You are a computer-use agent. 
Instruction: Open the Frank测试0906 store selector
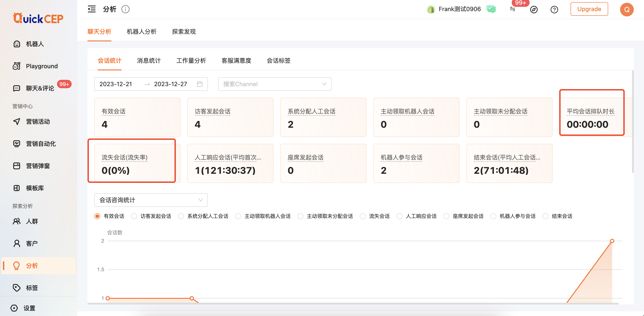[459, 9]
